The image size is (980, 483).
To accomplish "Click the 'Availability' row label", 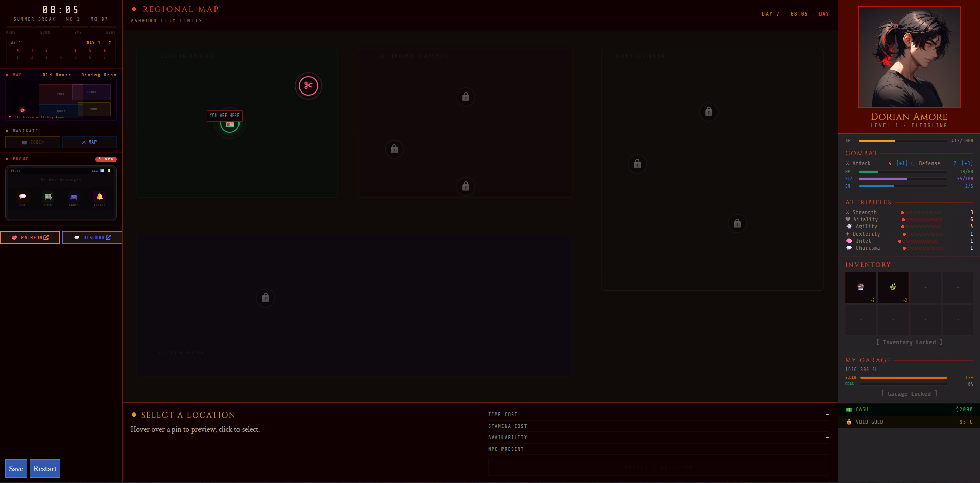I will [508, 438].
